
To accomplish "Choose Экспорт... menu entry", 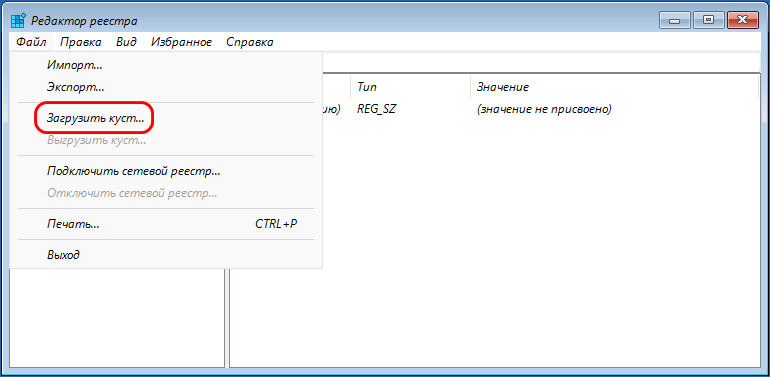I will coord(166,88).
